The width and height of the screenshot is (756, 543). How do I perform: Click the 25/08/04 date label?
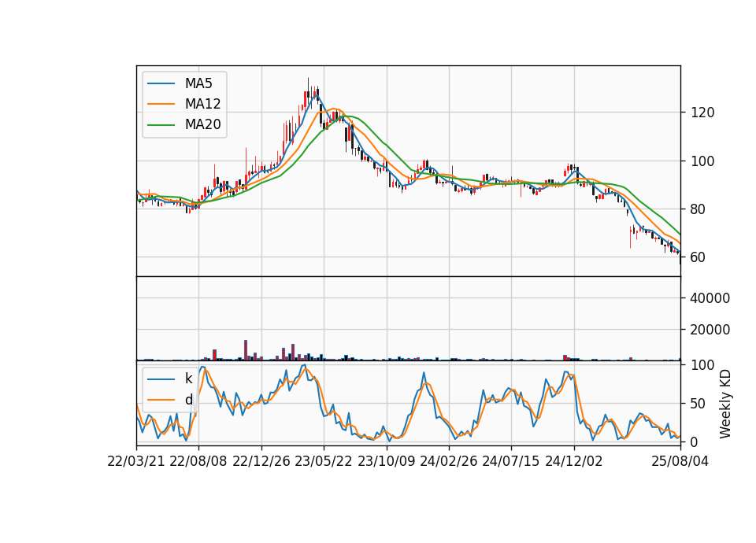pos(680,461)
